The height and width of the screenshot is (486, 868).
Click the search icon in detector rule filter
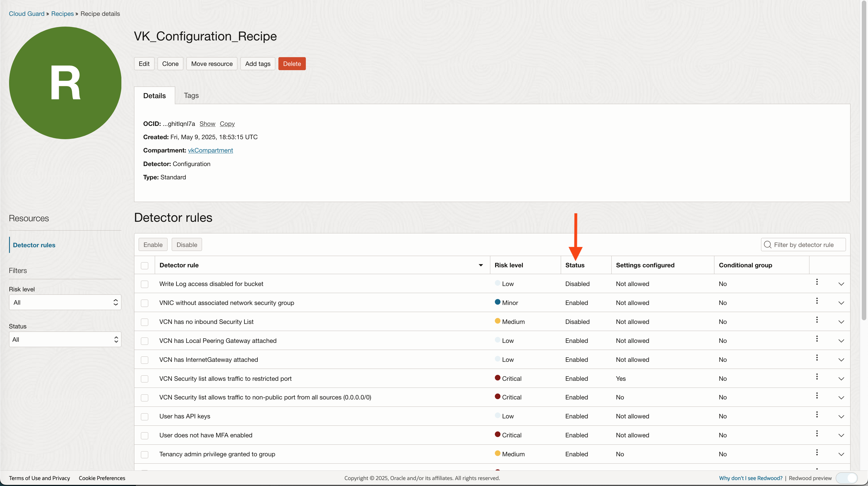tap(768, 245)
